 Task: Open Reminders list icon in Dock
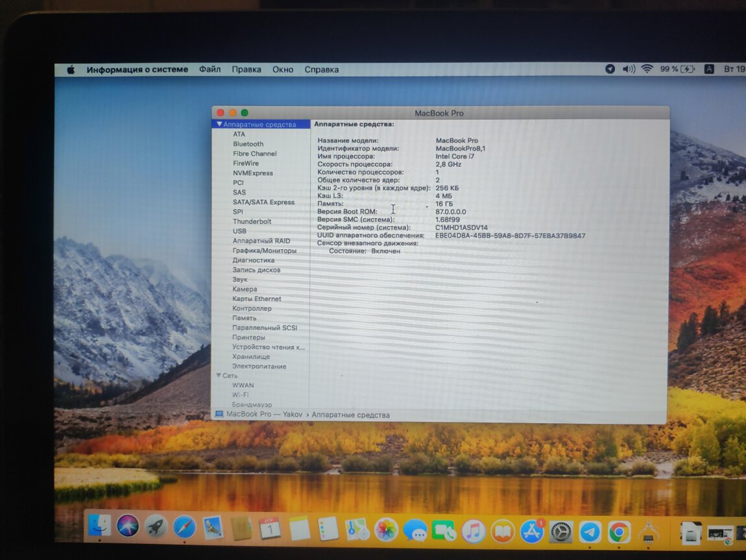(328, 529)
